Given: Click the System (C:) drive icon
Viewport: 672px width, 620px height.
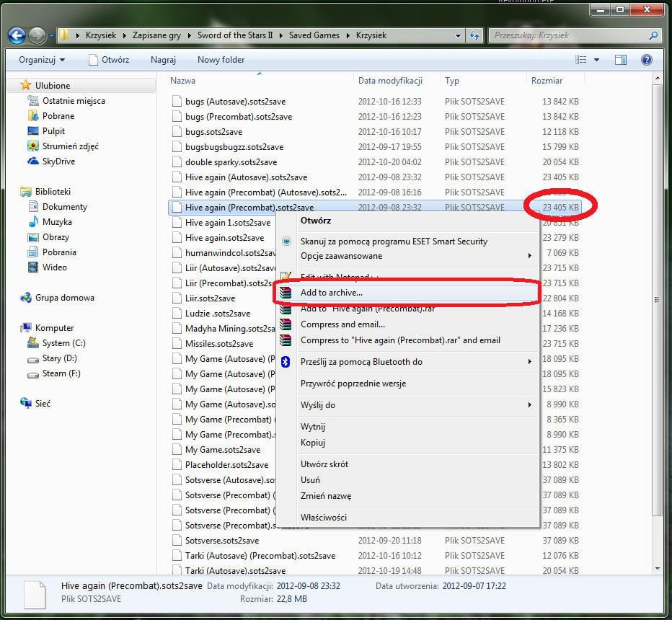Looking at the screenshot, I should pyautogui.click(x=33, y=342).
